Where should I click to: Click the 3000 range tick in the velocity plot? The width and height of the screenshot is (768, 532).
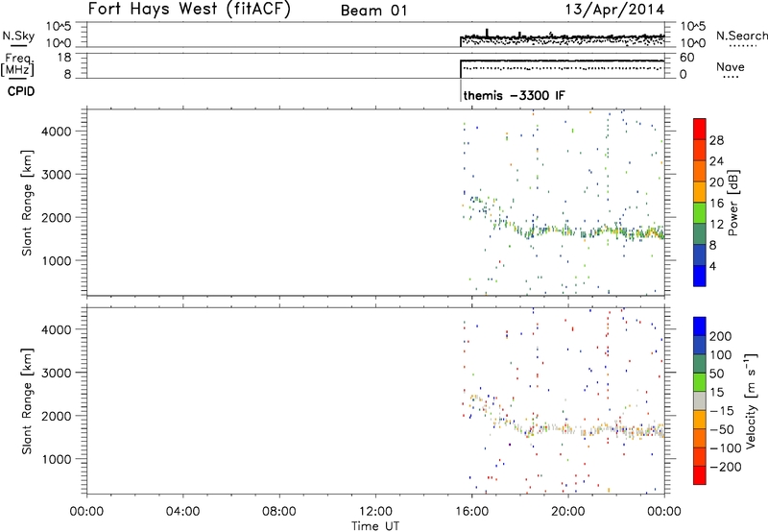click(57, 373)
